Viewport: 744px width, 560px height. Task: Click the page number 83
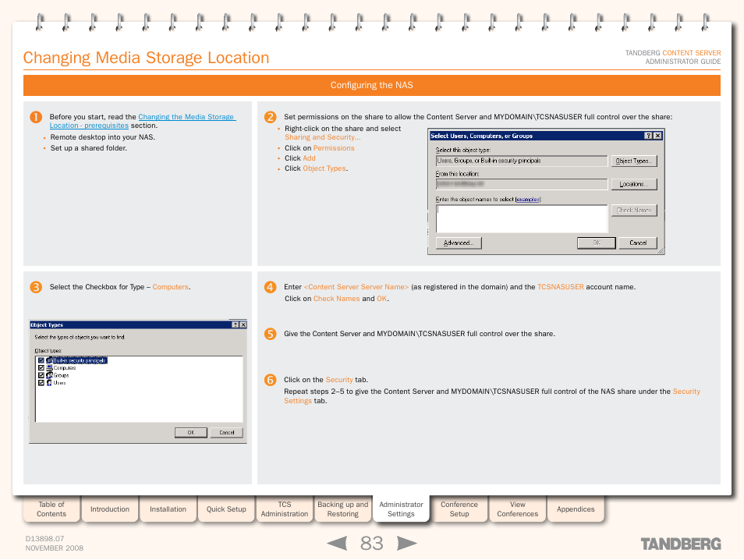[x=371, y=544]
